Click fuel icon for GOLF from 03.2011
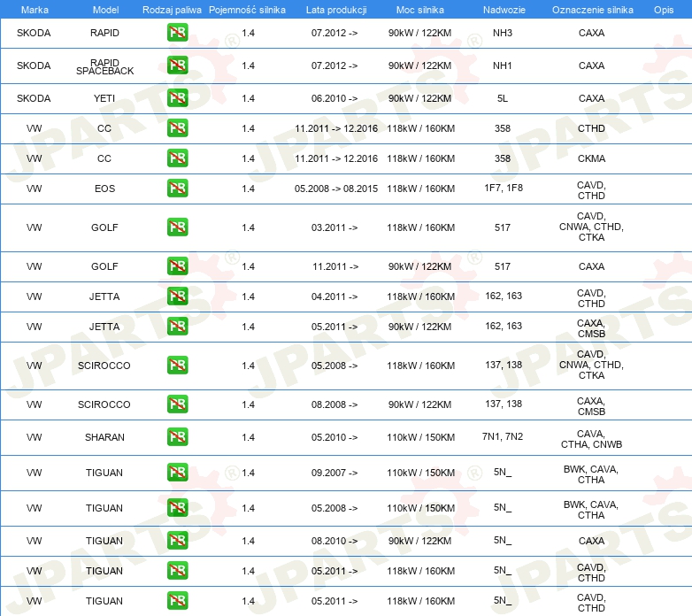The height and width of the screenshot is (616, 692). [177, 227]
